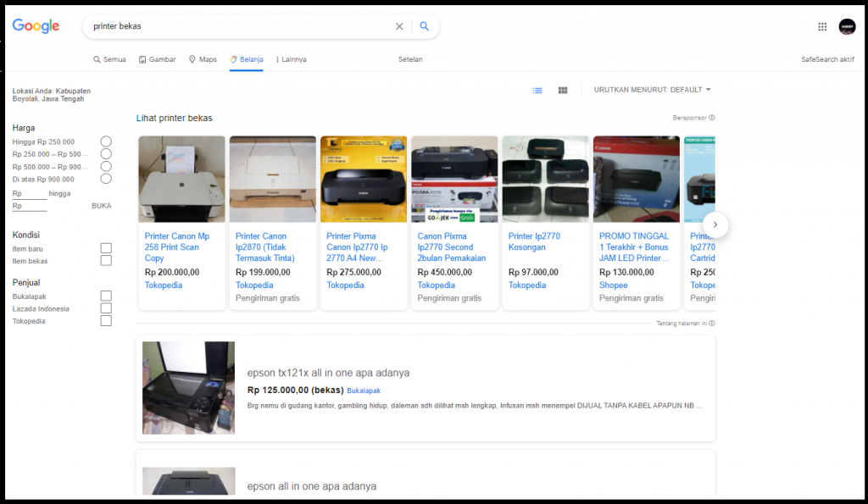Enable the Lazada Indonesia seller filter
This screenshot has width=868, height=504.
pos(106,308)
